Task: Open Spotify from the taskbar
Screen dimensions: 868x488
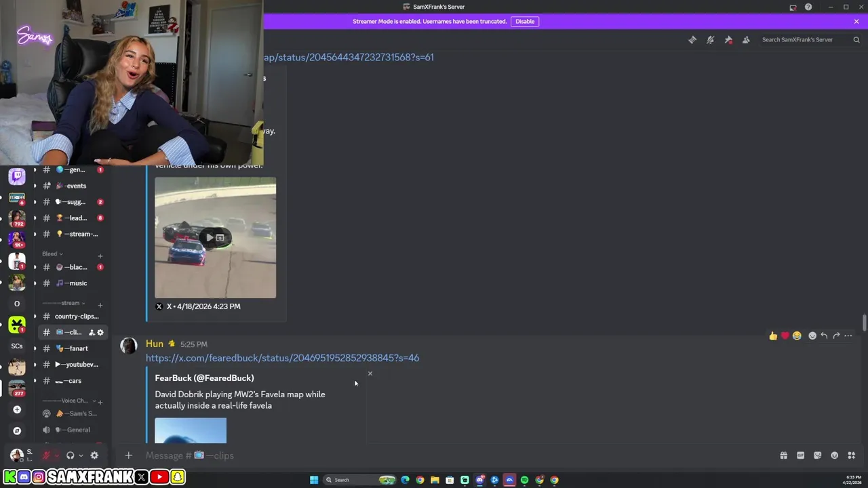Action: point(524,480)
